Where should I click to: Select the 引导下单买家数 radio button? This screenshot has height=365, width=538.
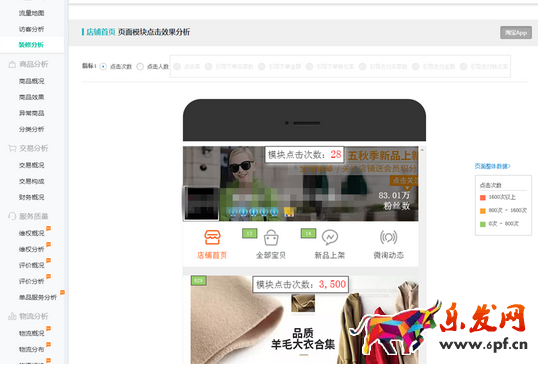pyautogui.click(x=209, y=67)
